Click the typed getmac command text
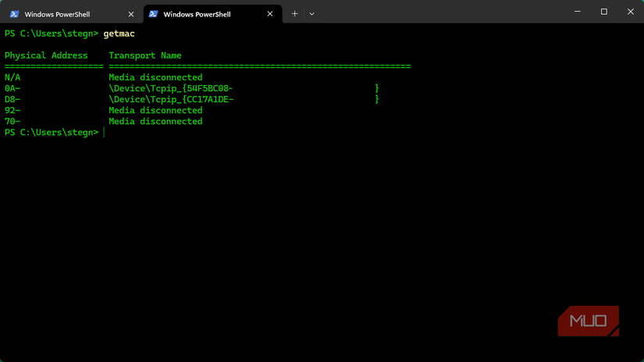The height and width of the screenshot is (362, 644). click(119, 34)
